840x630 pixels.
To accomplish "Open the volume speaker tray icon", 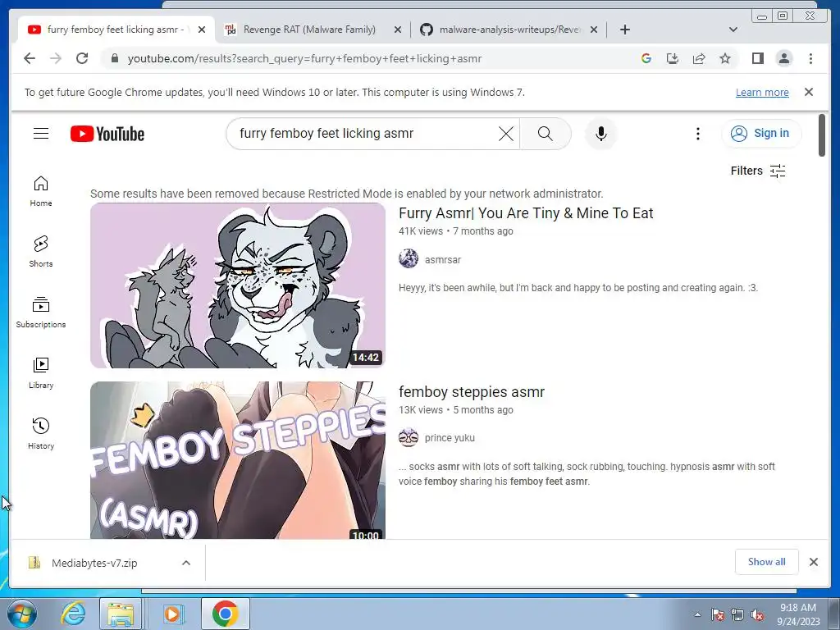I will pyautogui.click(x=757, y=614).
